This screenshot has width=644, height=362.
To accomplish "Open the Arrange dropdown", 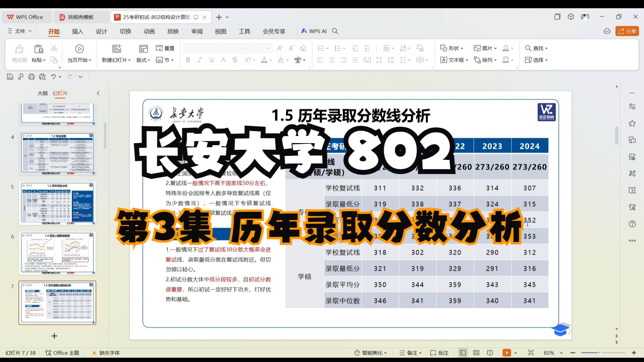I will coord(485,60).
